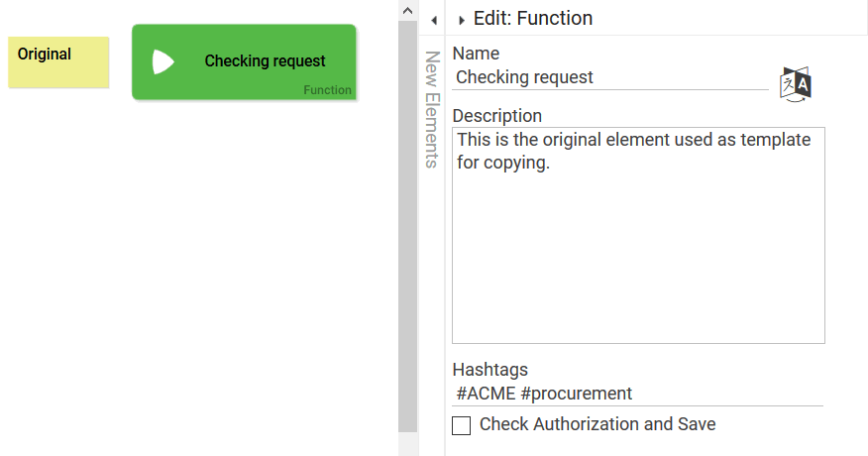This screenshot has height=456, width=868.
Task: Click the 'Check Authorization and Save' label text
Action: [x=597, y=424]
